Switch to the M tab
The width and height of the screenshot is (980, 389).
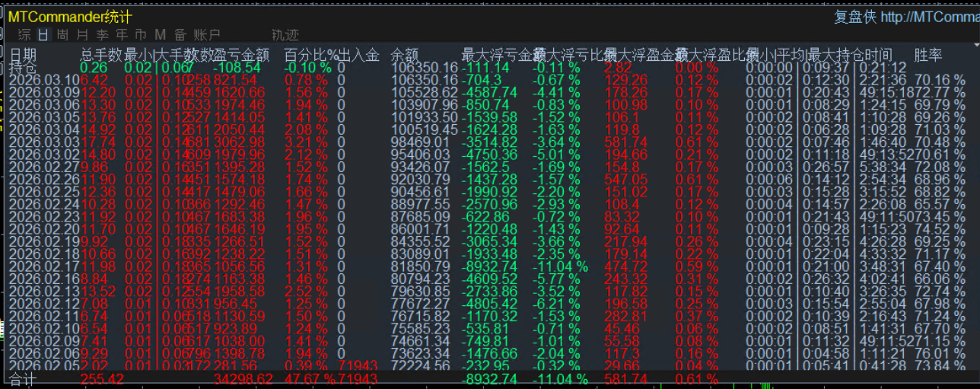click(160, 34)
